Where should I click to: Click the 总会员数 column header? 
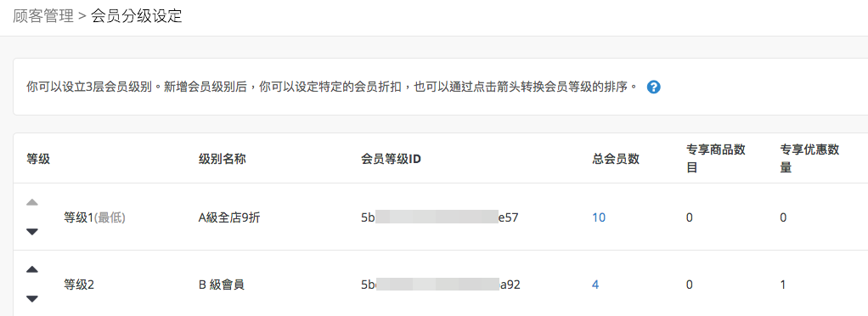(616, 160)
